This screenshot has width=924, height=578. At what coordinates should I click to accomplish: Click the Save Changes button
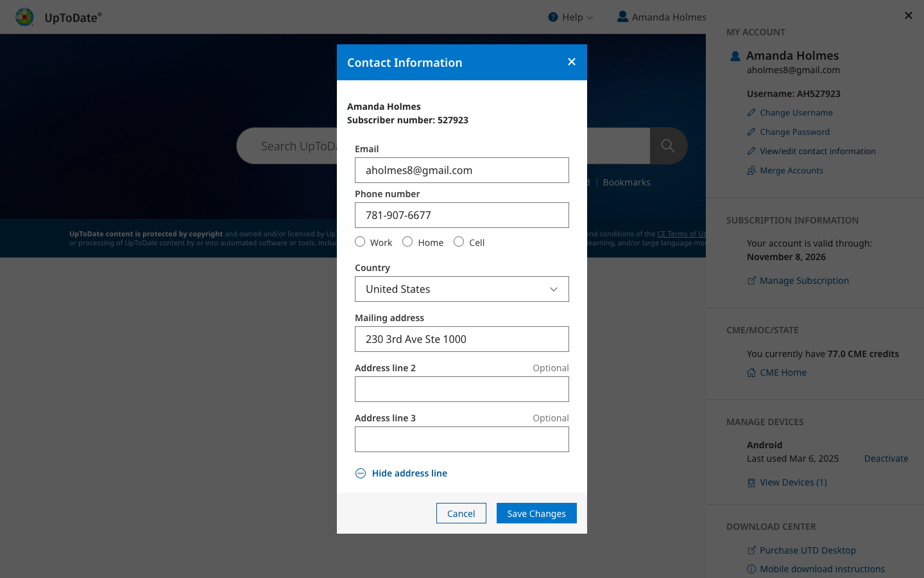536,513
